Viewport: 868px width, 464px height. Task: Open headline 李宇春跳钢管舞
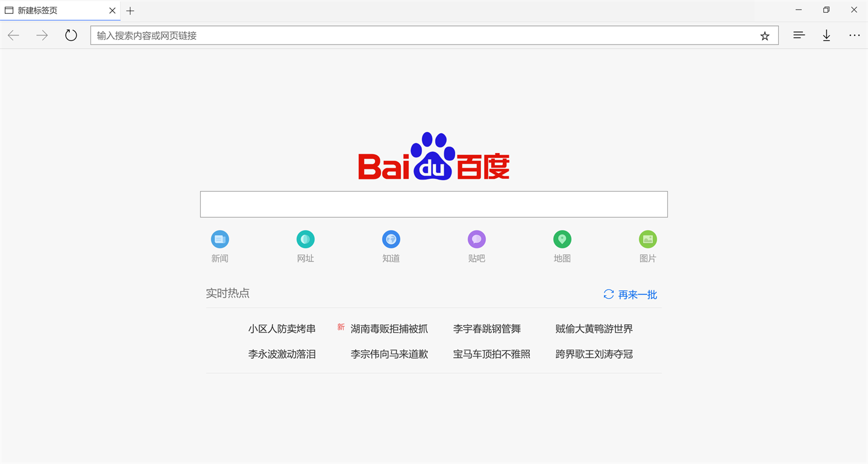click(x=487, y=329)
